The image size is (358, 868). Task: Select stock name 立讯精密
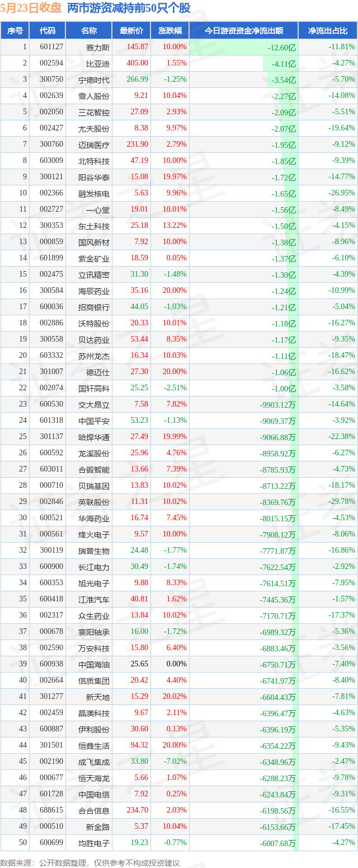(x=94, y=274)
